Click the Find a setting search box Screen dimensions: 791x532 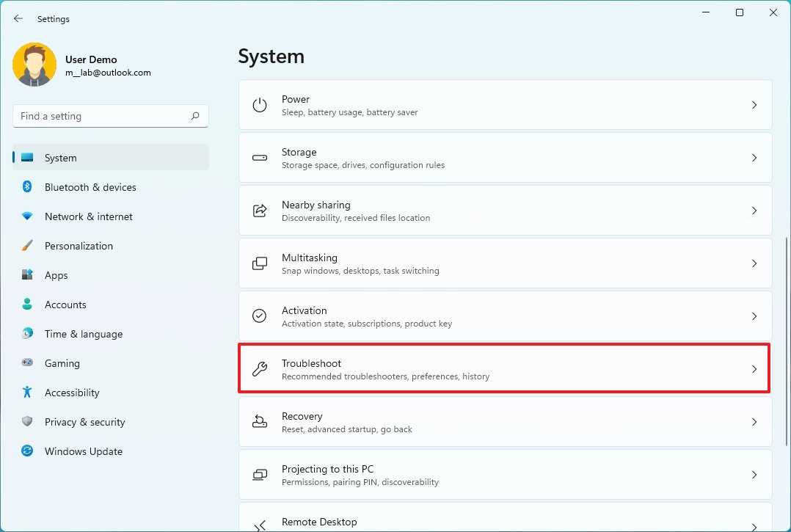pyautogui.click(x=101, y=116)
